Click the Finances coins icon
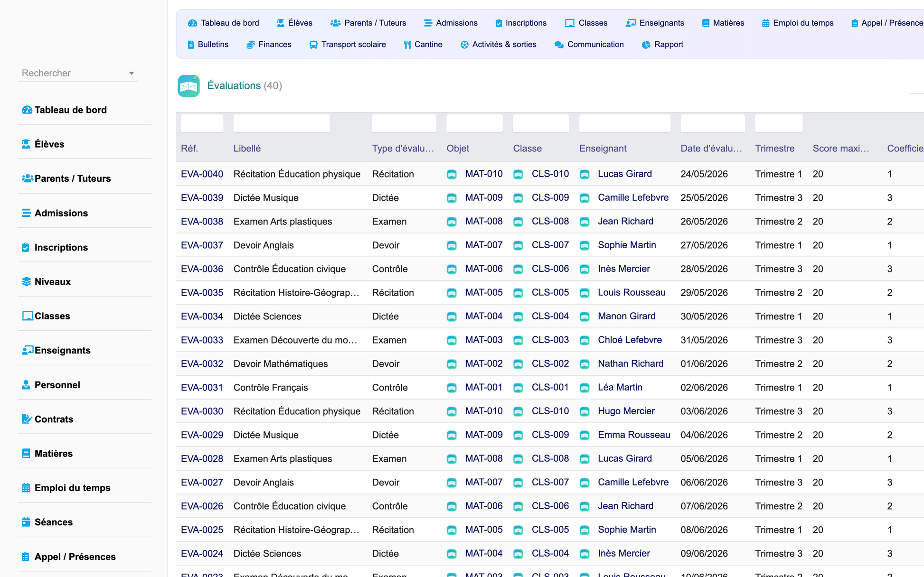 pos(250,45)
